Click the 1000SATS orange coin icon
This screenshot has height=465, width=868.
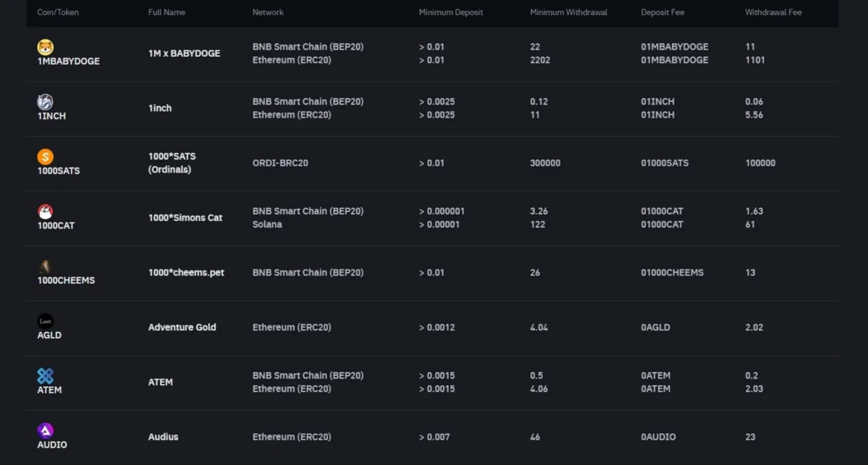click(x=45, y=157)
